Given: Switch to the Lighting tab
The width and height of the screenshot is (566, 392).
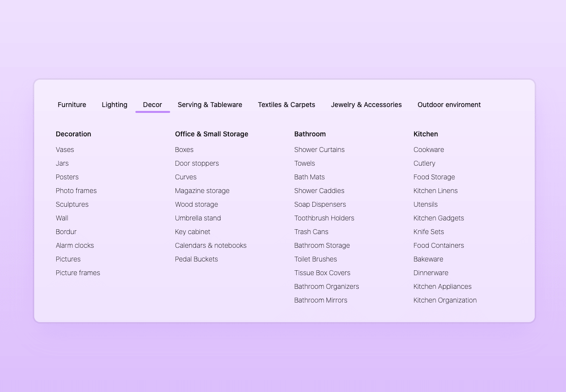Looking at the screenshot, I should (x=114, y=105).
